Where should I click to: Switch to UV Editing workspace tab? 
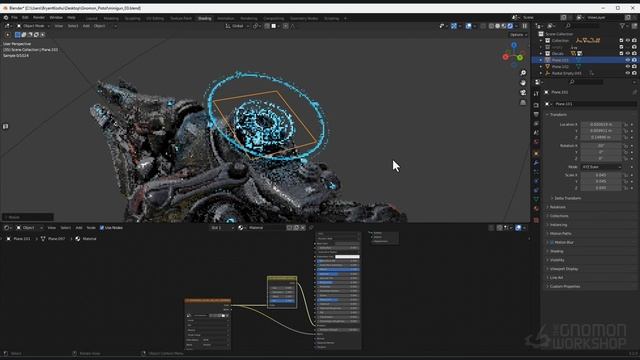coord(155,18)
